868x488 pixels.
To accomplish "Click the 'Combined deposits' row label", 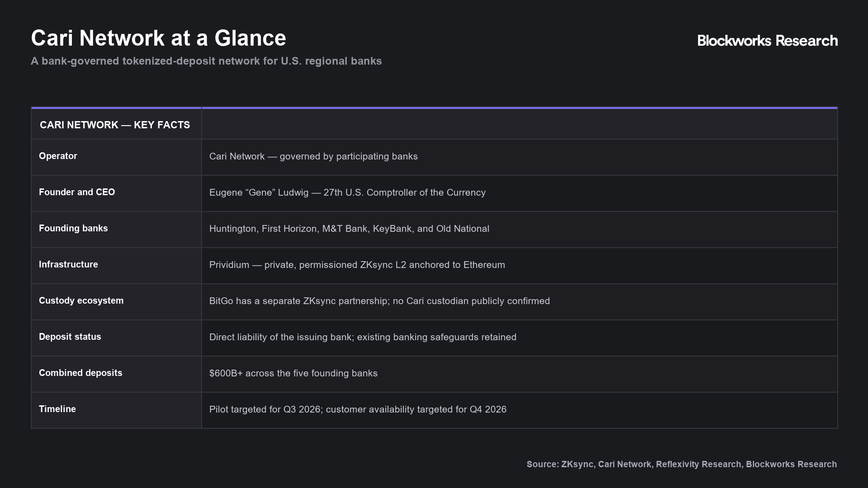I will click(80, 373).
